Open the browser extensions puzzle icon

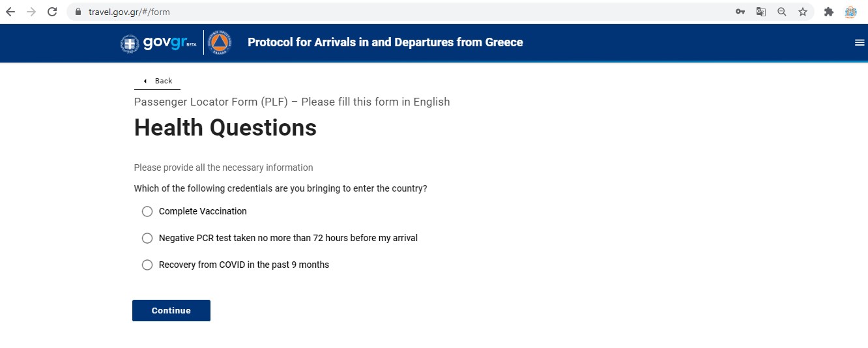[x=829, y=12]
